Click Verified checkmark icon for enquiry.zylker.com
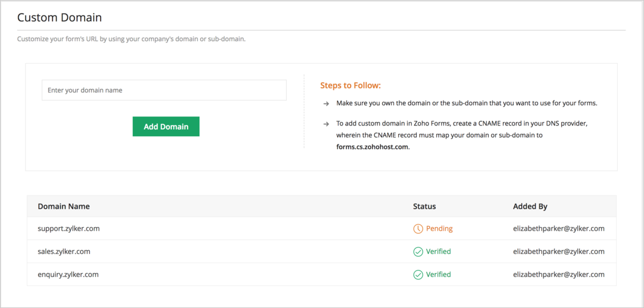The height and width of the screenshot is (308, 644). click(418, 275)
